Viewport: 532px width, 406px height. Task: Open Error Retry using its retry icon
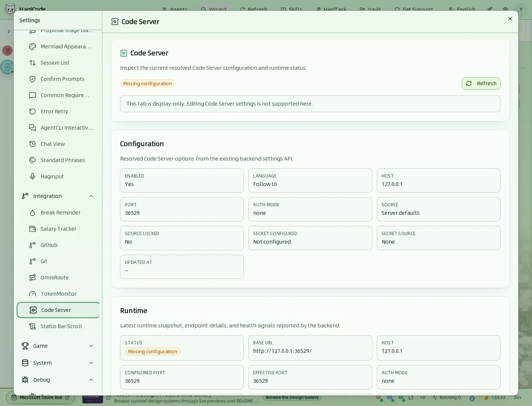(33, 111)
